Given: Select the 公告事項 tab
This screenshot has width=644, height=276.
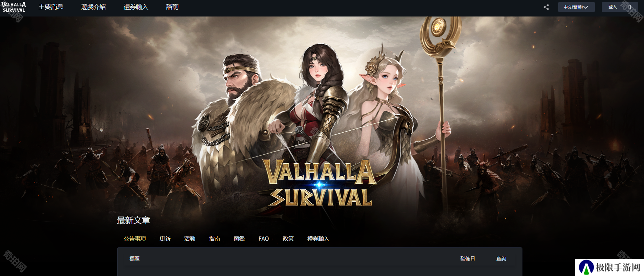Looking at the screenshot, I should pyautogui.click(x=135, y=239).
